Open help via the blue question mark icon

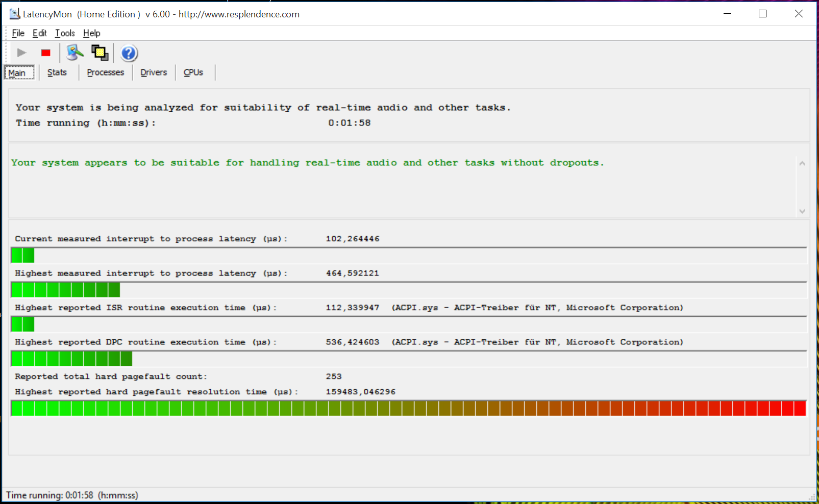point(129,53)
